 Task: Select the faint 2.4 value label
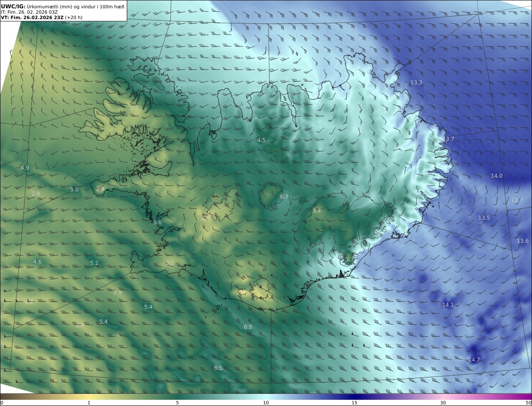point(79,325)
